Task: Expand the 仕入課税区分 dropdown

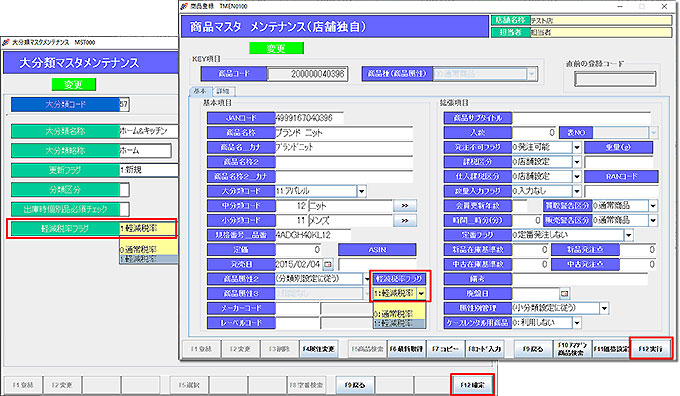Action: coord(576,177)
